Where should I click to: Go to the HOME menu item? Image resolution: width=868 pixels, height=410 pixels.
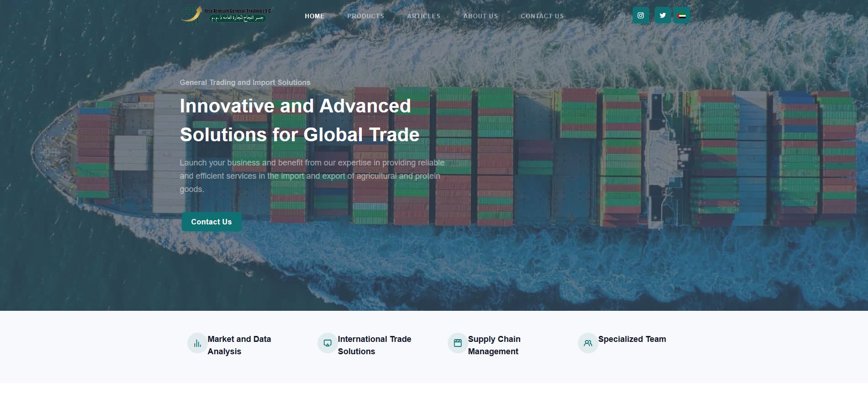(314, 16)
